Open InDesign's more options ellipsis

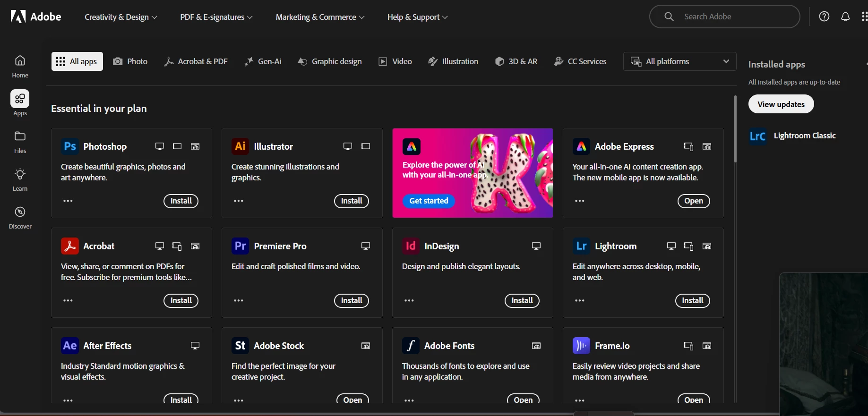click(409, 300)
